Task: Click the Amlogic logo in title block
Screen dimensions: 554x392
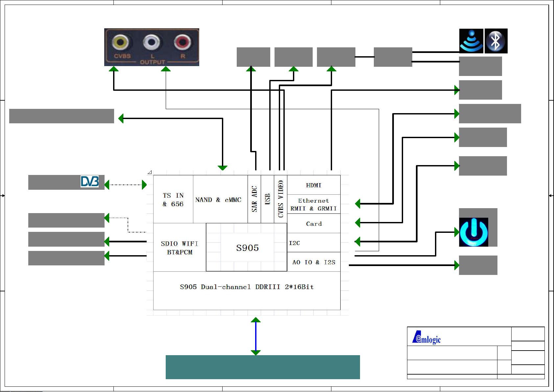Action: click(426, 336)
